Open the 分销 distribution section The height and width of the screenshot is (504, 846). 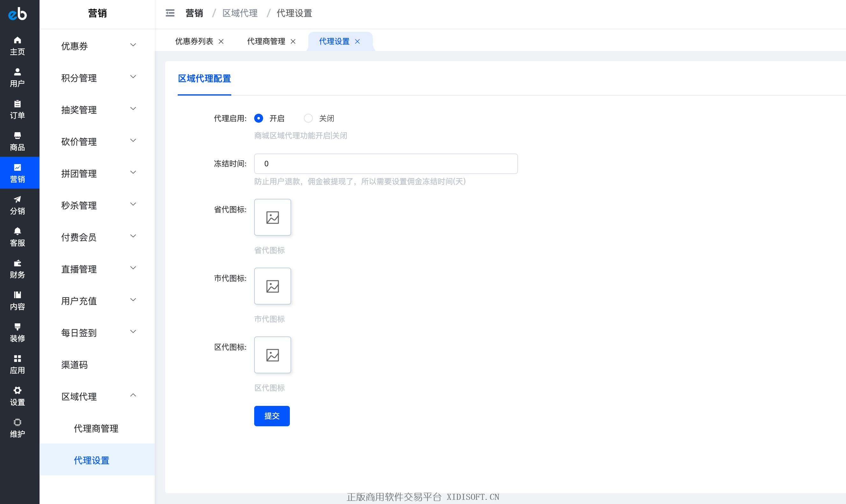17,205
